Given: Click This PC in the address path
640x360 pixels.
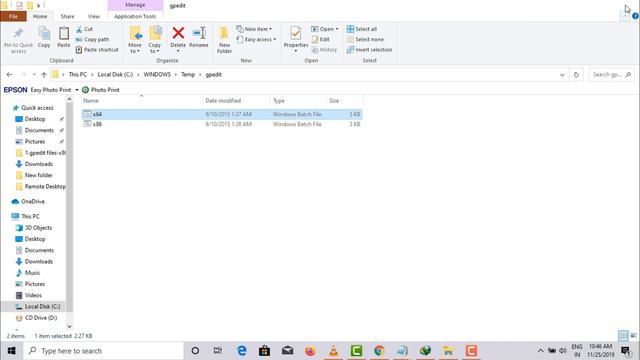Looking at the screenshot, I should pyautogui.click(x=78, y=75).
